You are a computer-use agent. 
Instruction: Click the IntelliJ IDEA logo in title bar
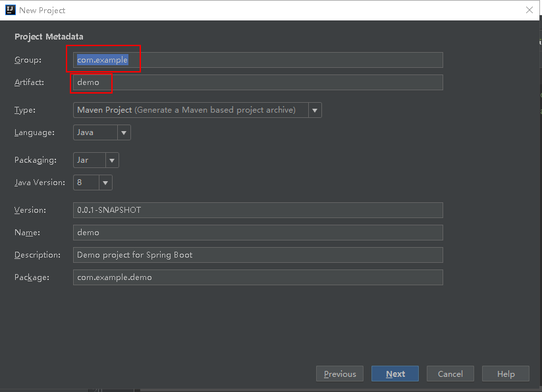point(11,10)
